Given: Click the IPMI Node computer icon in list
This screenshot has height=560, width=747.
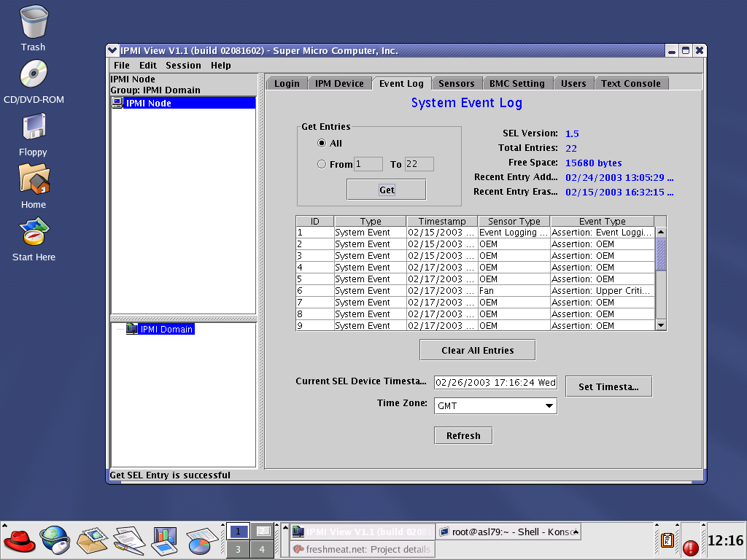Looking at the screenshot, I should [117, 103].
